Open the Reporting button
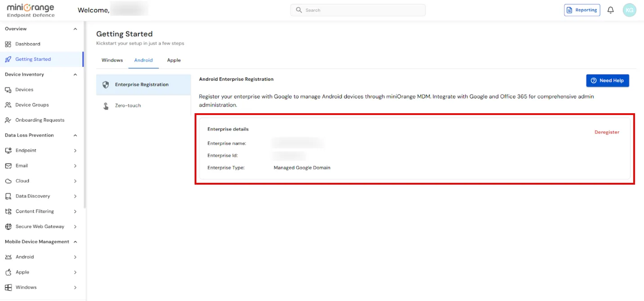The height and width of the screenshot is (301, 644). pos(582,10)
